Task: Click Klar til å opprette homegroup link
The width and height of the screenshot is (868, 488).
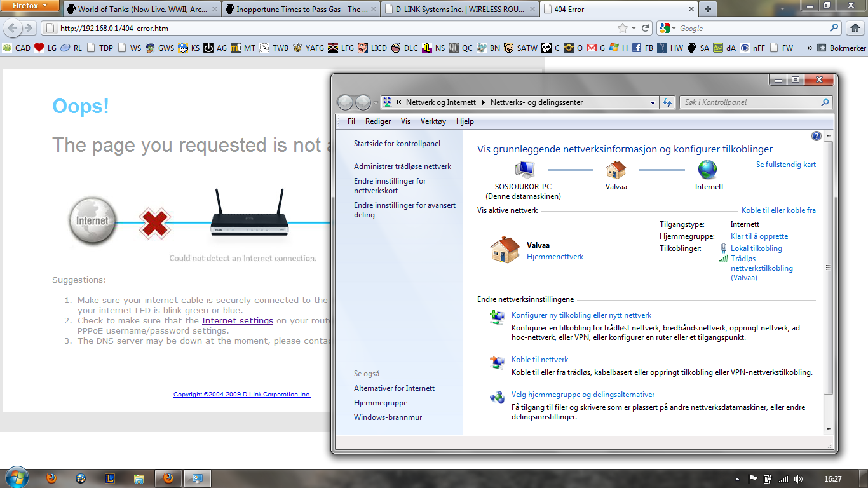Action: 759,236
